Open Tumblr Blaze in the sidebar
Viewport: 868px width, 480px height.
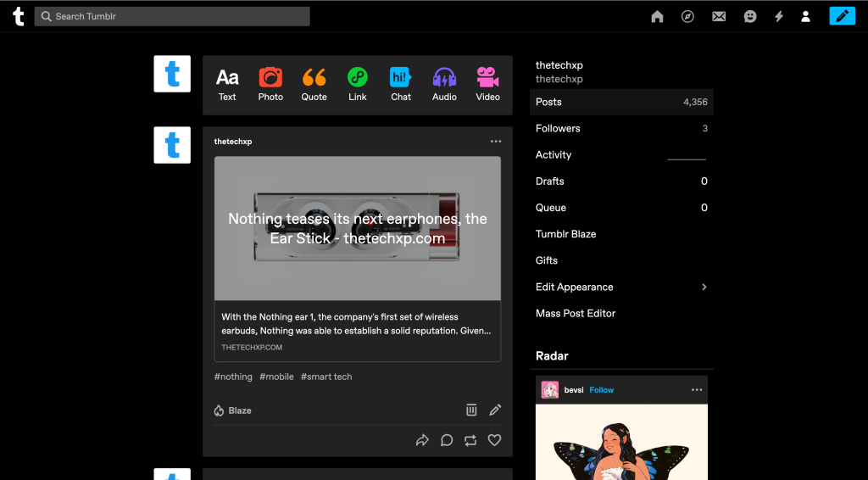[x=621, y=234]
